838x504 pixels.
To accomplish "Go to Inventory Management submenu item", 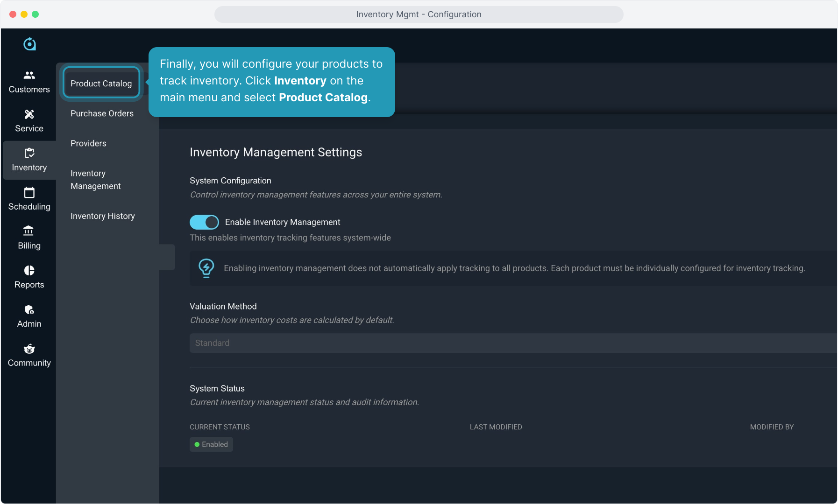I will coord(95,180).
